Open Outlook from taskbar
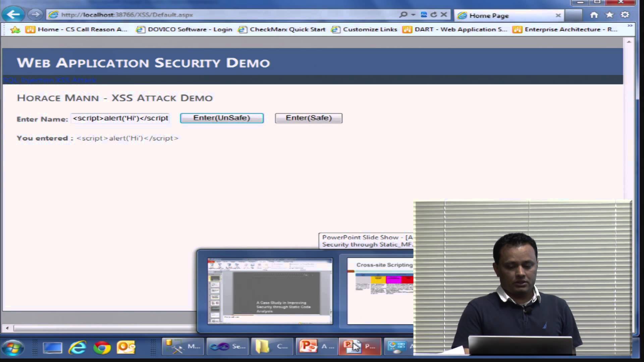This screenshot has width=644, height=362. click(126, 348)
